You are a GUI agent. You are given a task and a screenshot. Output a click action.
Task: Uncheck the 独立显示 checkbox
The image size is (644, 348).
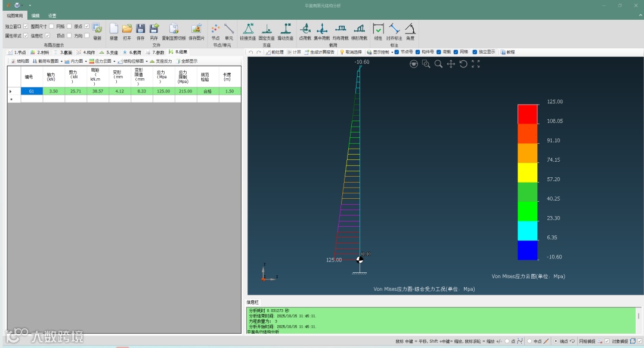point(475,52)
